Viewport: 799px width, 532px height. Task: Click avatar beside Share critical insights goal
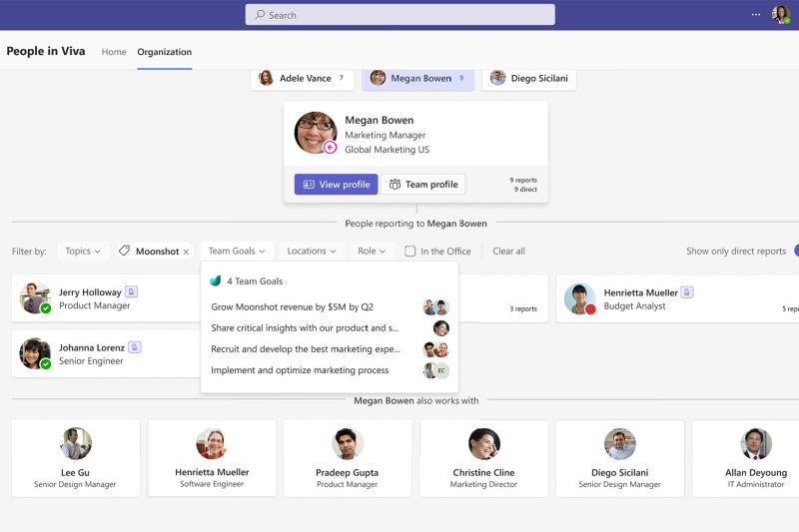[440, 328]
